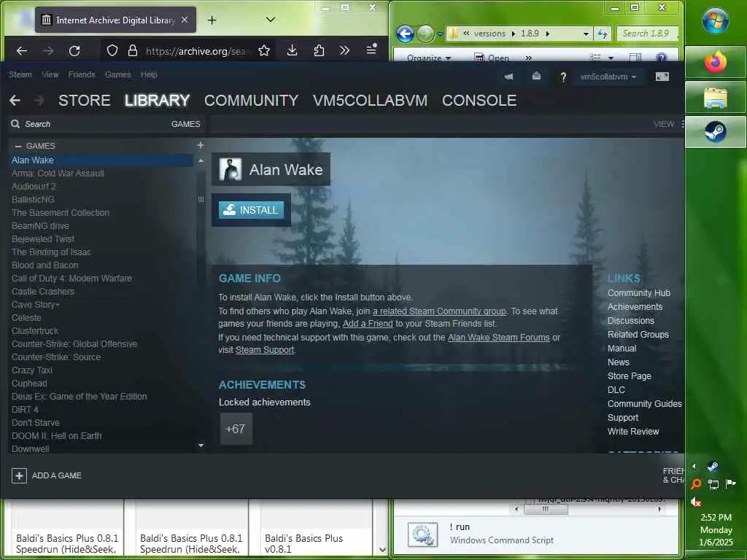Bookmark page with the star icon
747x560 pixels.
(264, 51)
